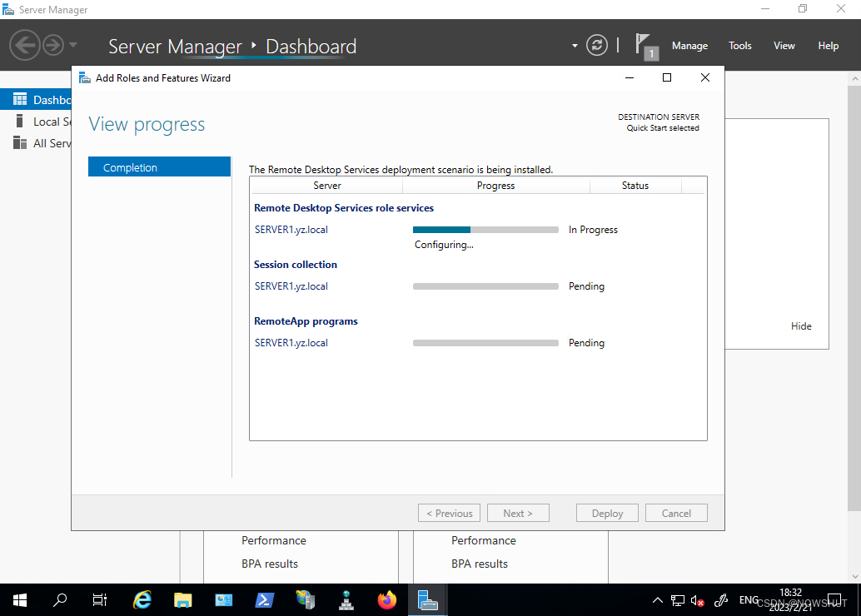Launch Internet Explorer from taskbar
The width and height of the screenshot is (861, 616).
pos(142,600)
